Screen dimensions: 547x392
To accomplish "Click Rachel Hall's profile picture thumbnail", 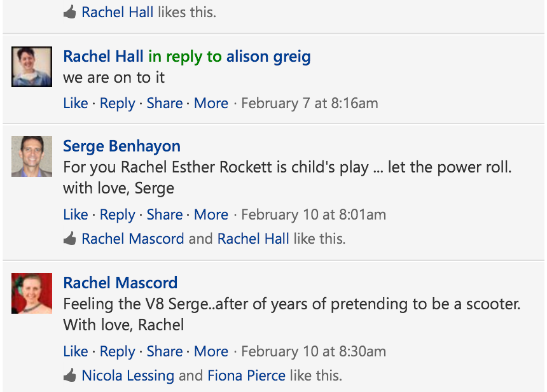I will pyautogui.click(x=32, y=67).
